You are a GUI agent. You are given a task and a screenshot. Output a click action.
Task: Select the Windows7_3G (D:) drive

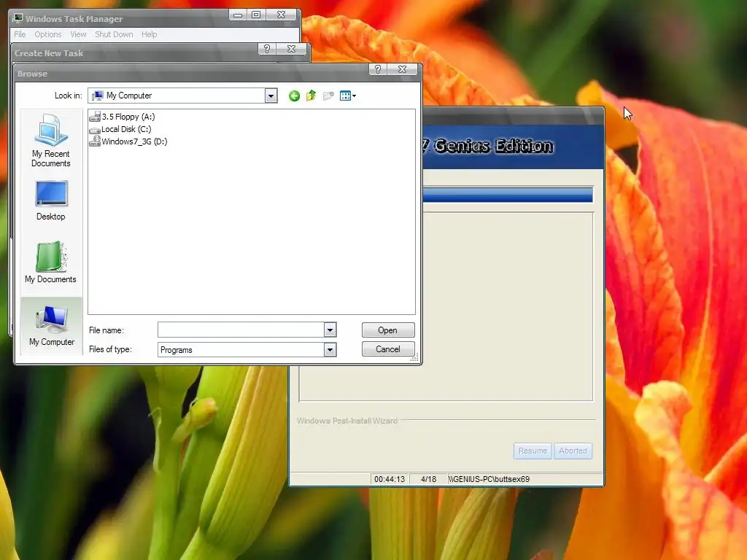pyautogui.click(x=128, y=141)
